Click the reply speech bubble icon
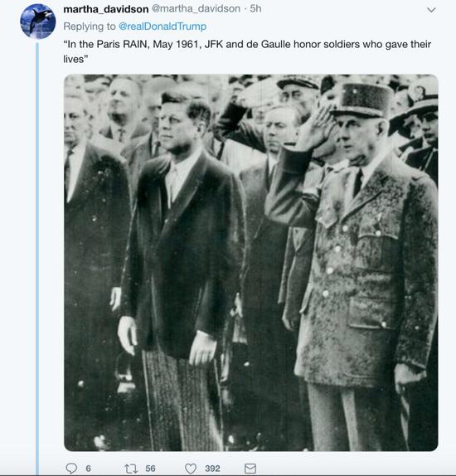 (x=71, y=469)
